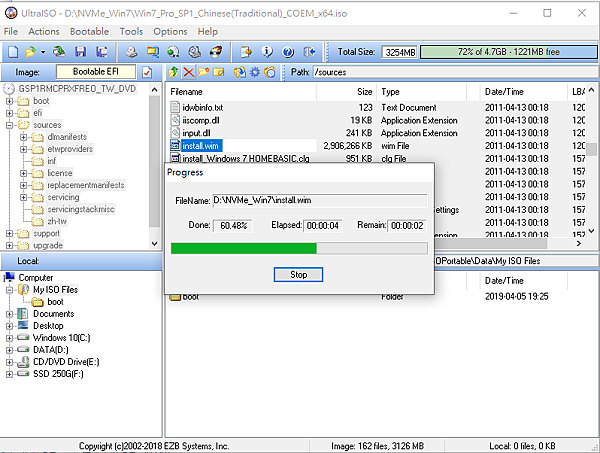Click the Add files toolbar icon
Image resolution: width=600 pixels, height=453 pixels.
(x=246, y=52)
